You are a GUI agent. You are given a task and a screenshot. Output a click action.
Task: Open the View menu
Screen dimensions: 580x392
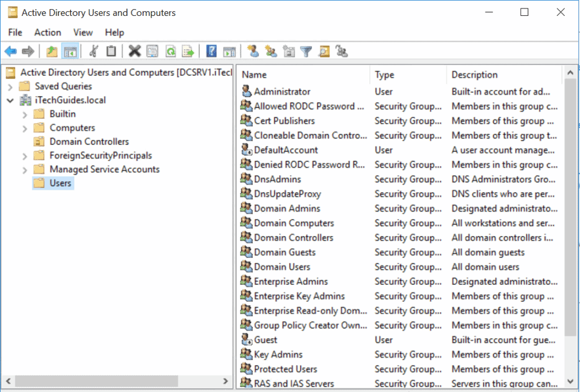pos(83,32)
